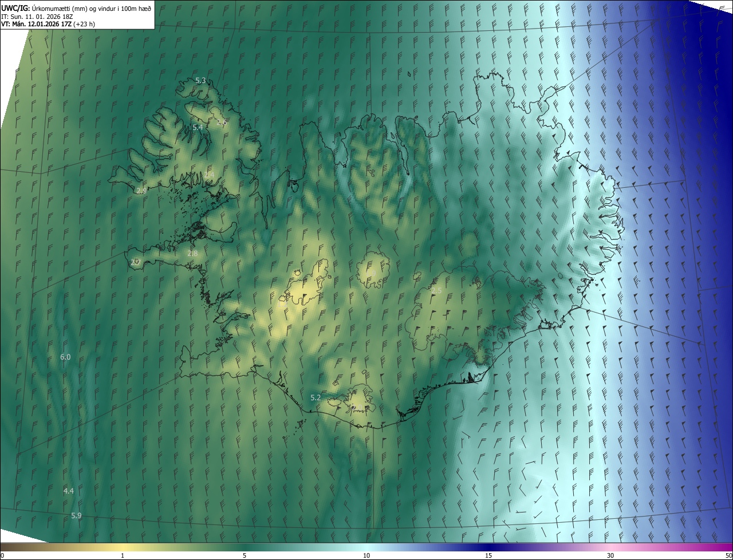Click the 50 tick on the color scale
Viewport: 733px width, 560px height.
(728, 556)
